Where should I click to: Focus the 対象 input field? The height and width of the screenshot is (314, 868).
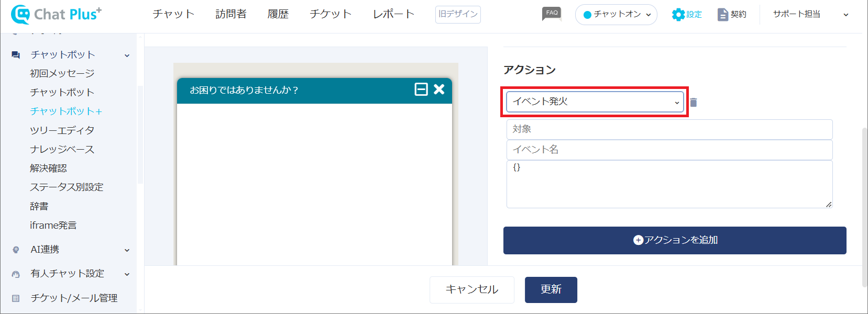pos(669,129)
